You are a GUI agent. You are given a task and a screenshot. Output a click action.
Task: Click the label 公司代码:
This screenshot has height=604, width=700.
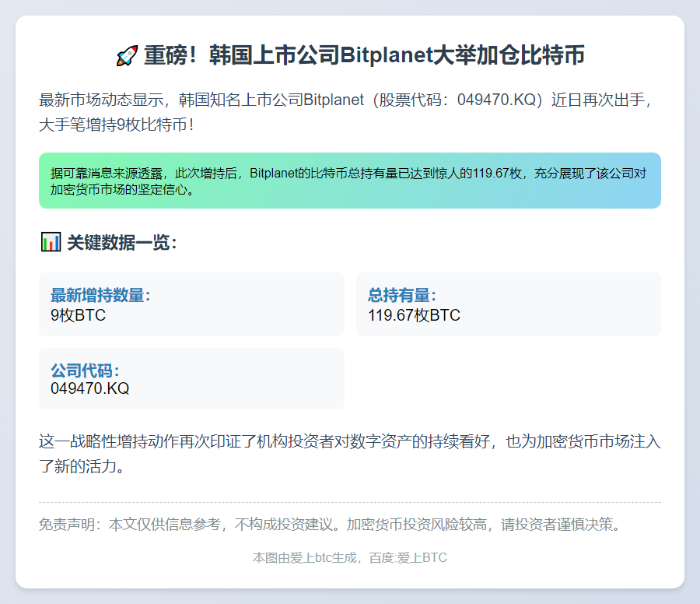click(x=85, y=370)
